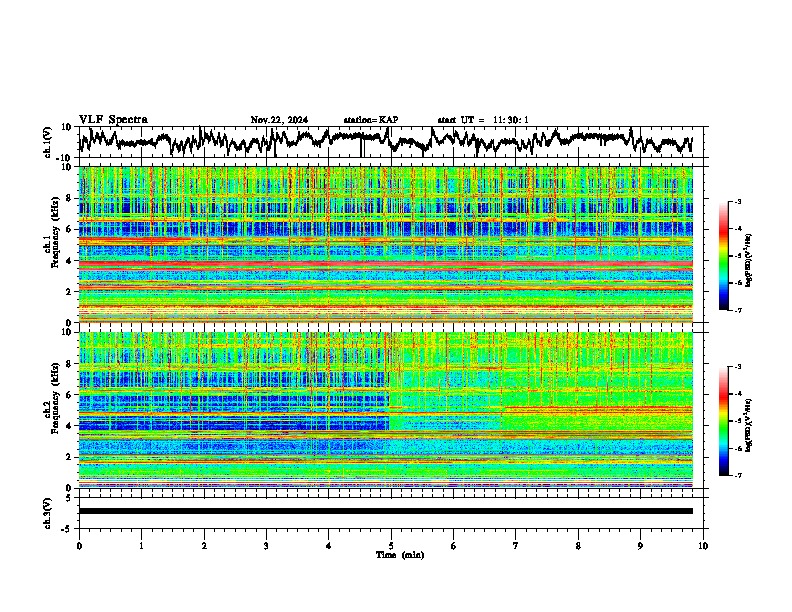This screenshot has height=612, width=792.
Task: Click the date 'Nov.22, 2024'
Action: click(x=279, y=120)
